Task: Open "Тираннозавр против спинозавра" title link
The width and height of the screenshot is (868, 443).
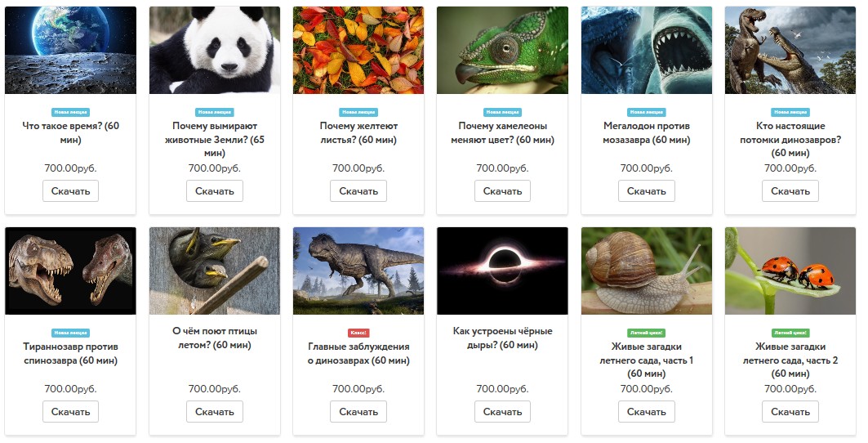Action: click(x=70, y=353)
